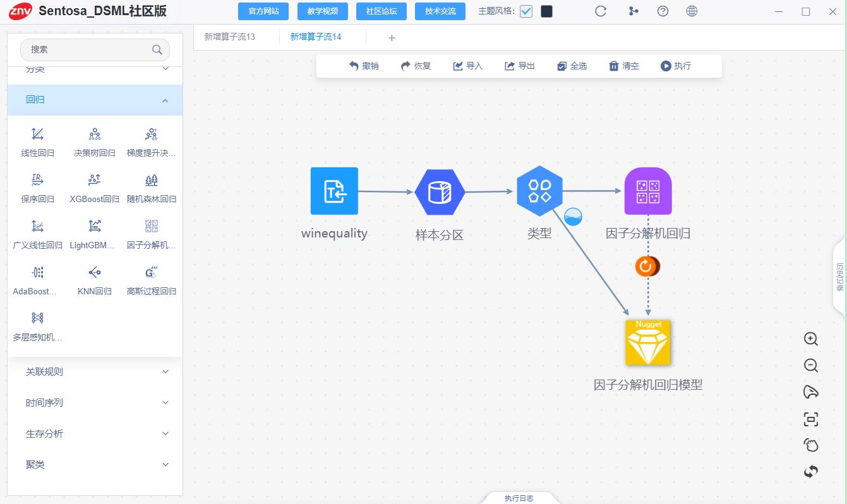
Task: Click 清空 in the canvas toolbar
Action: pyautogui.click(x=624, y=66)
